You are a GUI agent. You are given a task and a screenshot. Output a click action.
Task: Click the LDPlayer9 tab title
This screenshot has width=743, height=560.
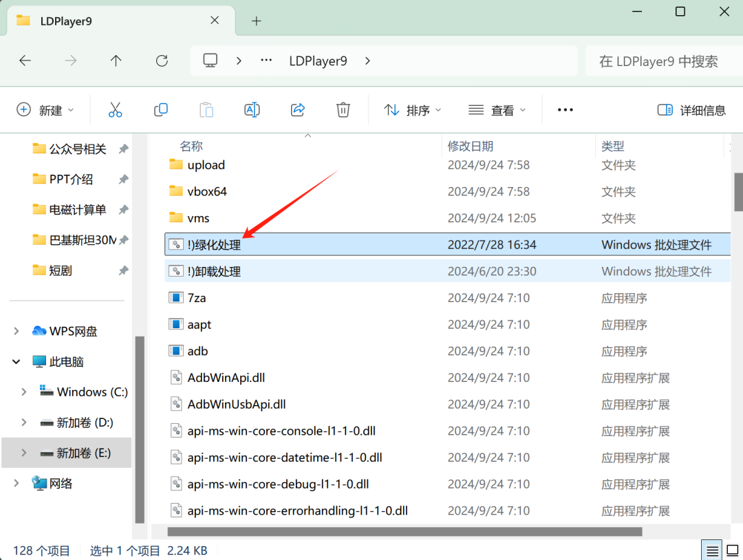click(x=66, y=21)
